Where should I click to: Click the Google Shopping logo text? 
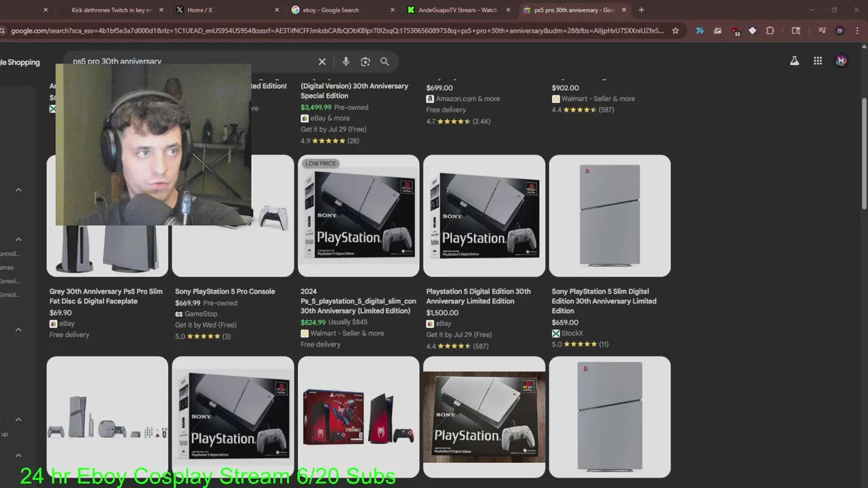(x=20, y=62)
